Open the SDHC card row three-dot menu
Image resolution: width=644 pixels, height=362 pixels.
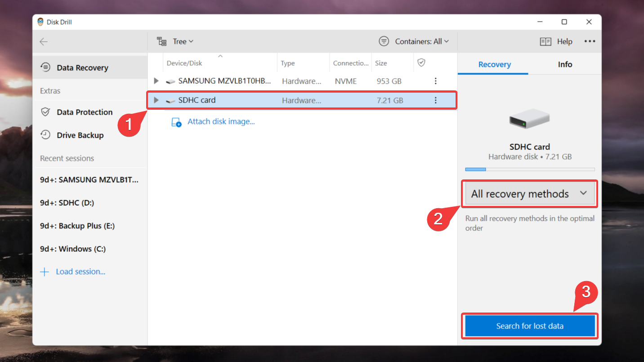tap(435, 100)
